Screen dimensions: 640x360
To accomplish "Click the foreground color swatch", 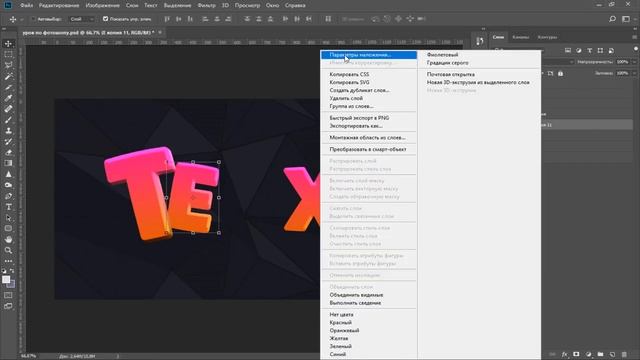I will [6, 280].
